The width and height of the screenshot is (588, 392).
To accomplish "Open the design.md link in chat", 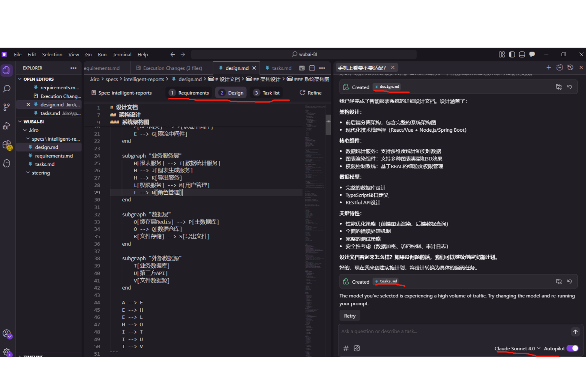I will (387, 87).
